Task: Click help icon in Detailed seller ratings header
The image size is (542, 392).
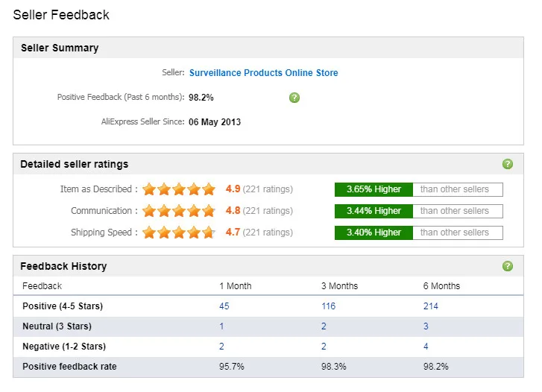Action: pos(508,164)
